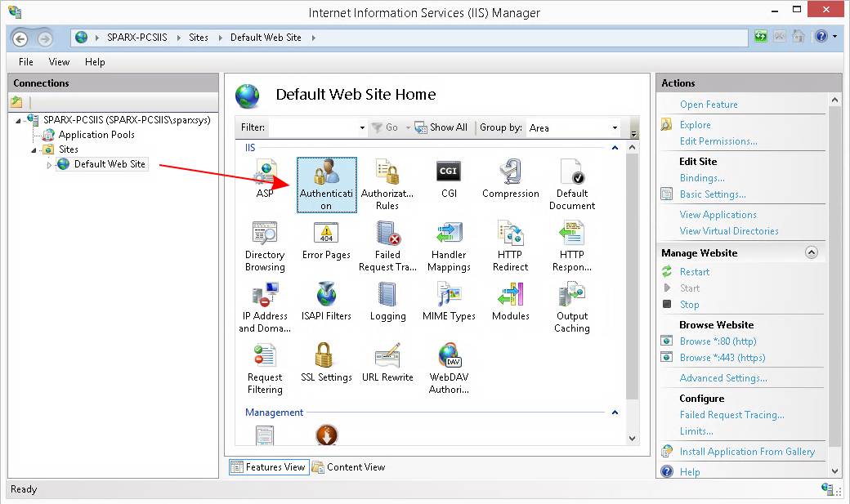Screen dimensions: 850x504
Task: Click Show All in the filter bar
Action: (x=441, y=127)
